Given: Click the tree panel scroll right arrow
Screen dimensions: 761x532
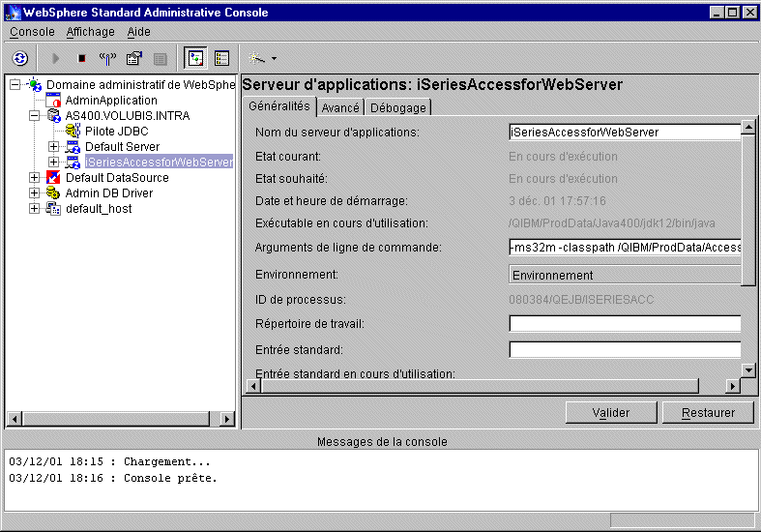Looking at the screenshot, I should 226,419.
